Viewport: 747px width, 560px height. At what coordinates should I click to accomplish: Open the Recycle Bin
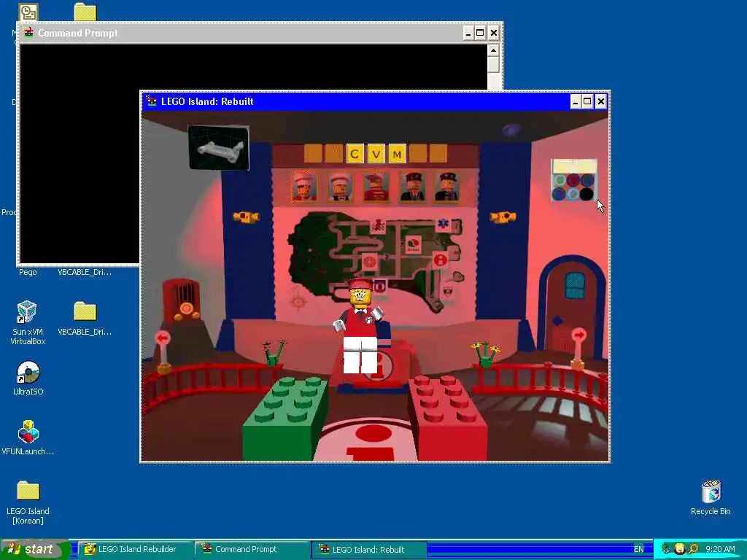click(x=711, y=497)
